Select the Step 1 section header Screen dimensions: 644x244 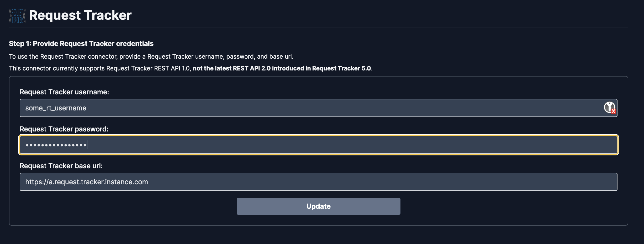tap(81, 44)
